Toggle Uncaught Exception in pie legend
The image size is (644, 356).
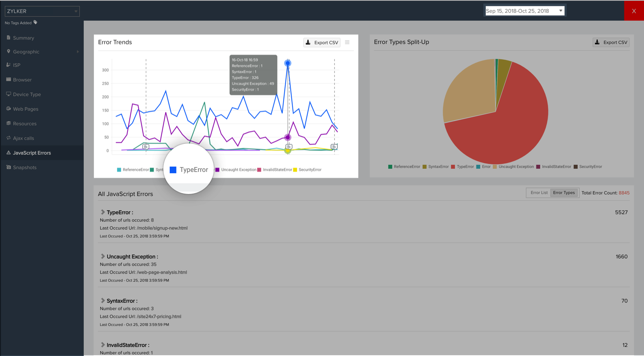point(513,167)
